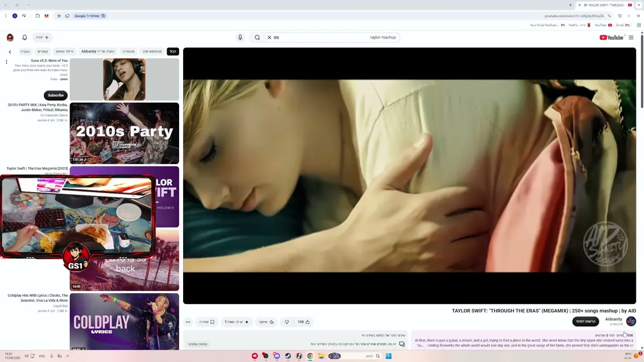Like the video (10K)
This screenshot has width=644, height=362.
click(x=303, y=322)
